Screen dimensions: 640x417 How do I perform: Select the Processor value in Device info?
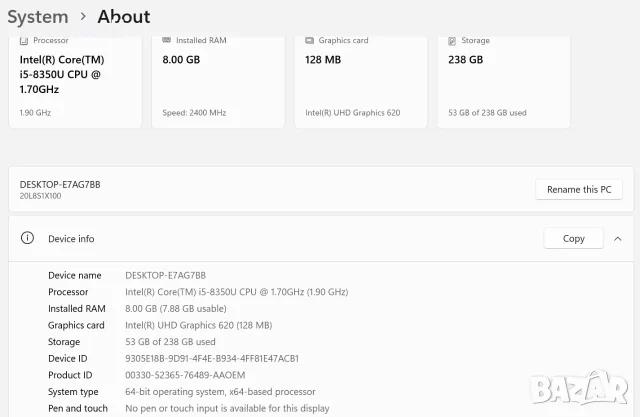click(x=237, y=292)
